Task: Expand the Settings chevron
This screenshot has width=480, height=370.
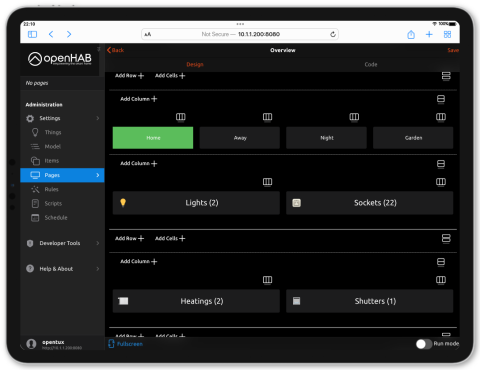Action: (98, 118)
